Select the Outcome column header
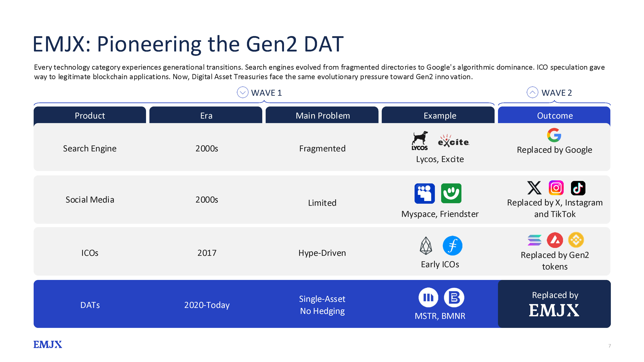This screenshot has height=362, width=644. click(x=554, y=115)
